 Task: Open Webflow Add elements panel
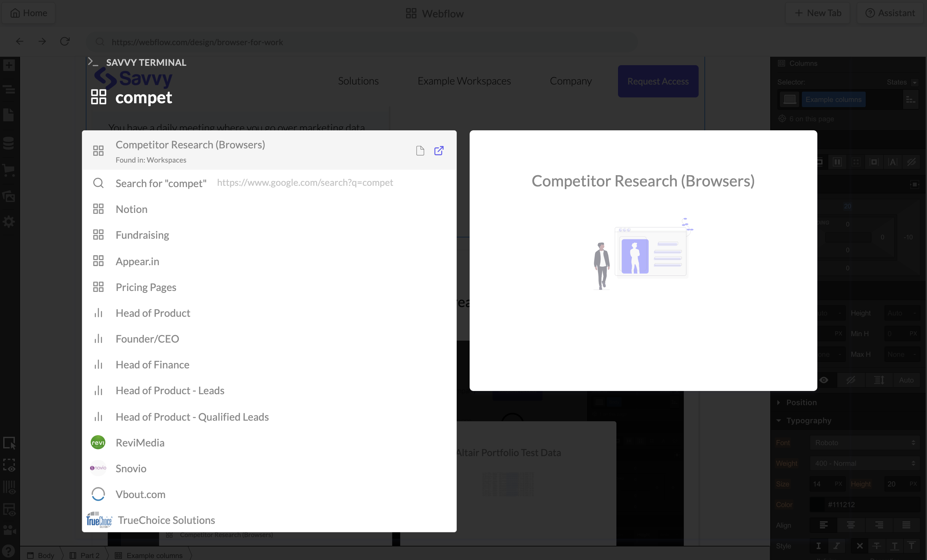coord(9,65)
